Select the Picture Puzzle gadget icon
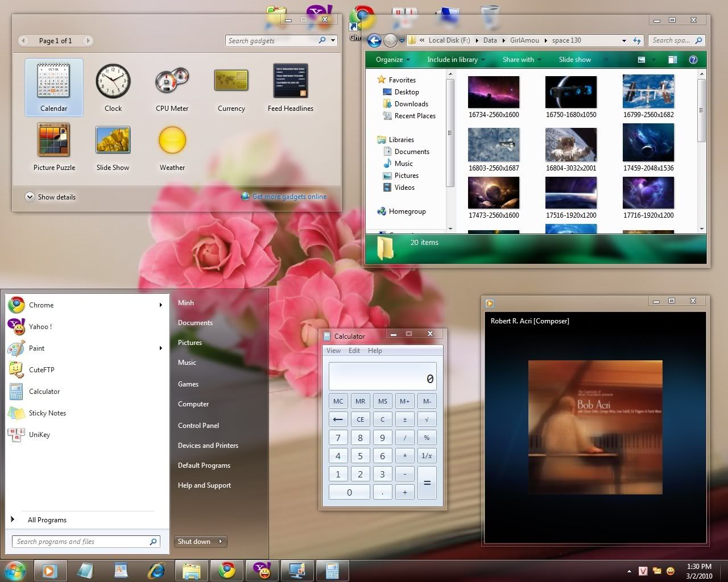728x582 pixels. pos(54,140)
